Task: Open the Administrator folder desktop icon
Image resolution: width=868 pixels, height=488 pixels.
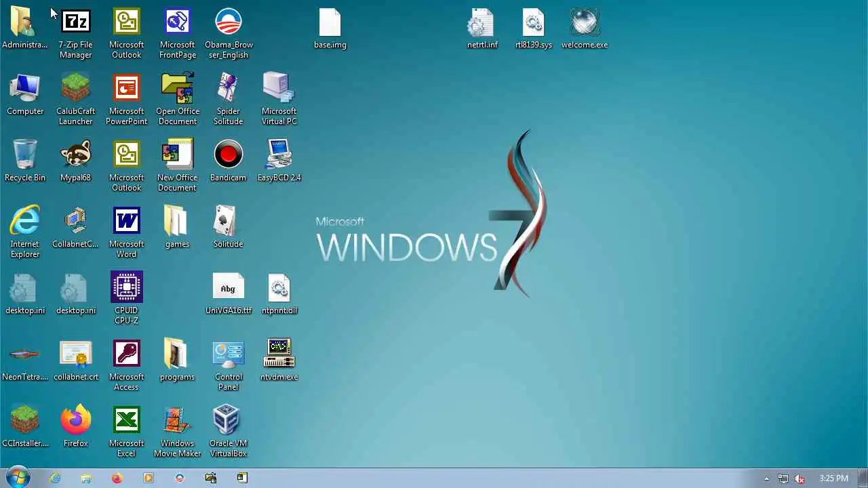Action: pos(25,28)
